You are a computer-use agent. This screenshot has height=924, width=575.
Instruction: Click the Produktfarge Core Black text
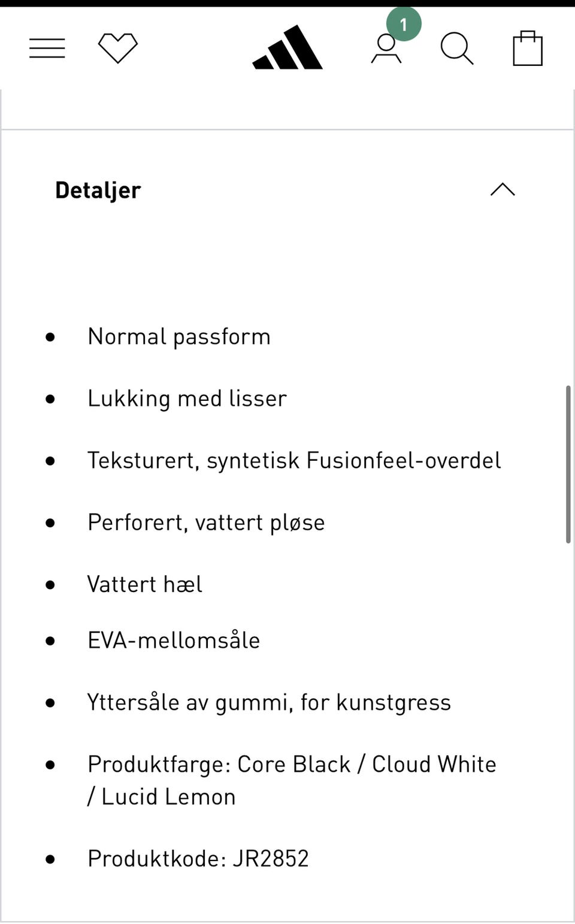tap(292, 765)
